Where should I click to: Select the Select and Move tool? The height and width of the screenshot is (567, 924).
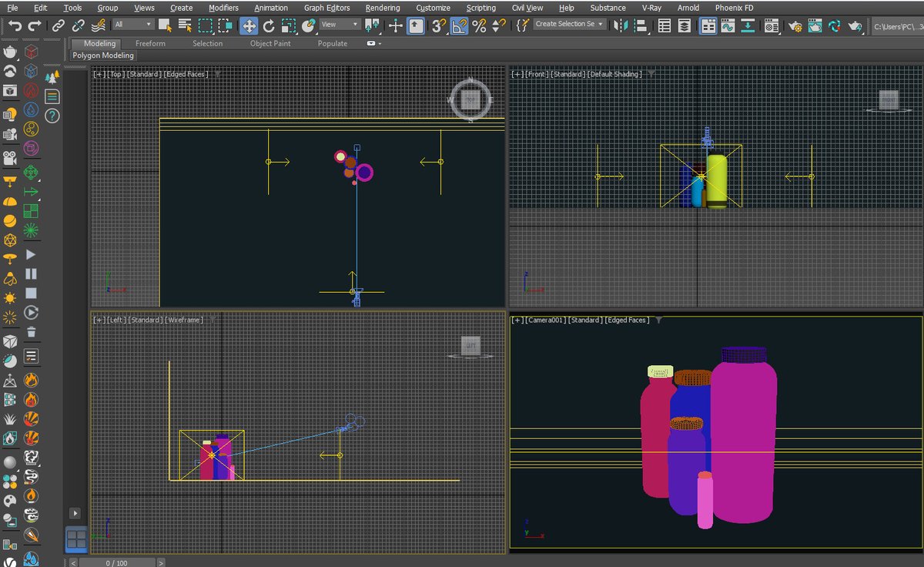click(x=249, y=25)
